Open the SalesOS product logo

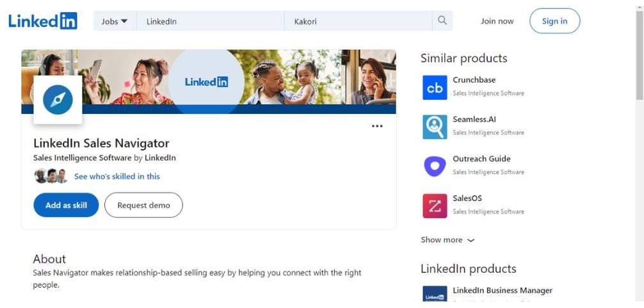(x=435, y=206)
